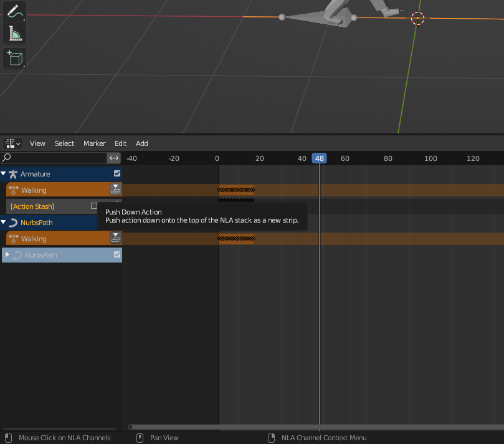This screenshot has width=504, height=444.
Task: Toggle the greyed NurbsPath channel checkbox
Action: 117,254
